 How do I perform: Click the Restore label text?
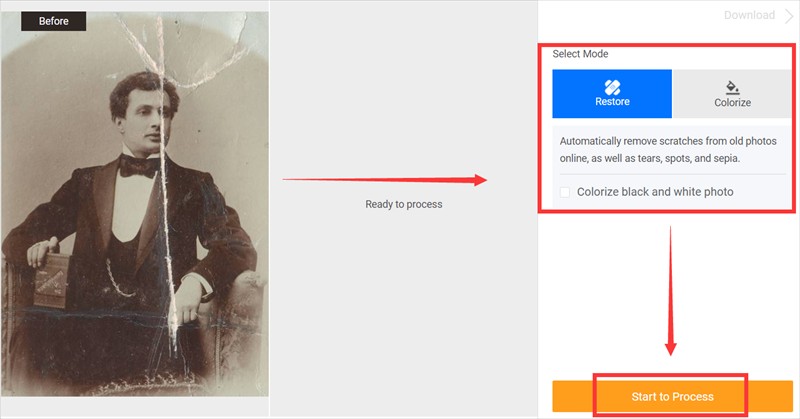(x=612, y=102)
